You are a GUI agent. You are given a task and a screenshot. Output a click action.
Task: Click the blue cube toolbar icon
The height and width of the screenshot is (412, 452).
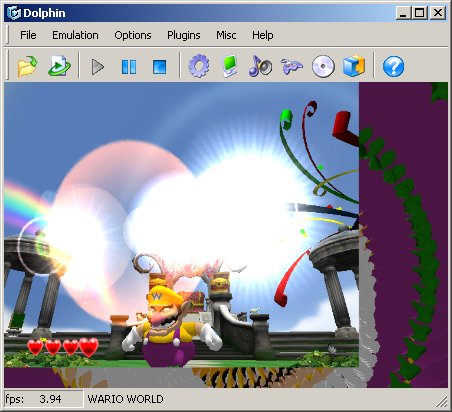[354, 66]
